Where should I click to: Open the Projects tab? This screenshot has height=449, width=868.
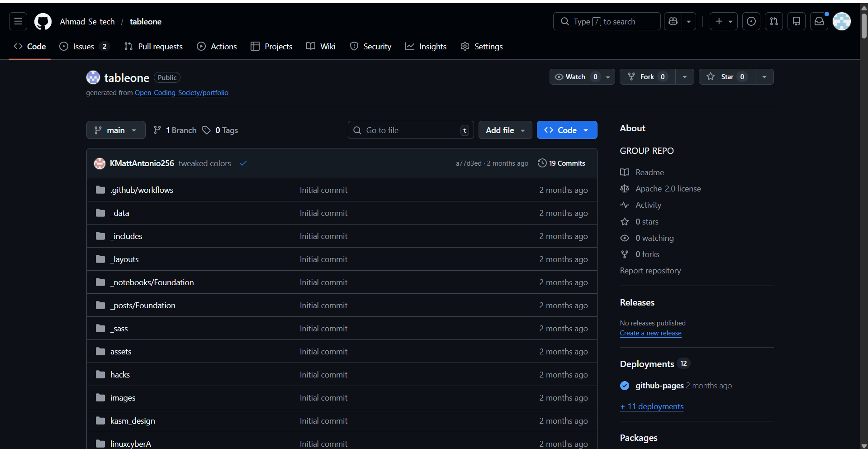tap(271, 47)
